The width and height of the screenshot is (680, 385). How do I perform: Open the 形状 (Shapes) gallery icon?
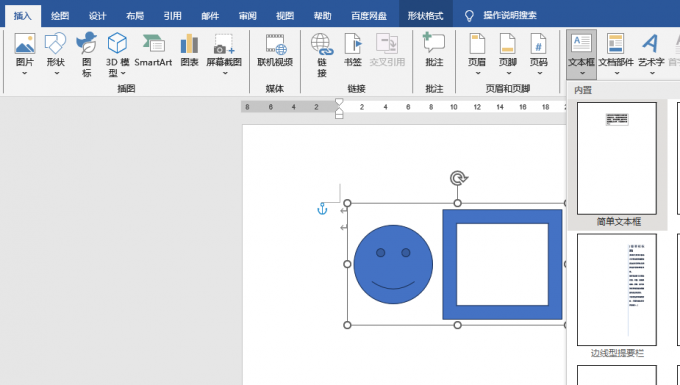click(56, 43)
